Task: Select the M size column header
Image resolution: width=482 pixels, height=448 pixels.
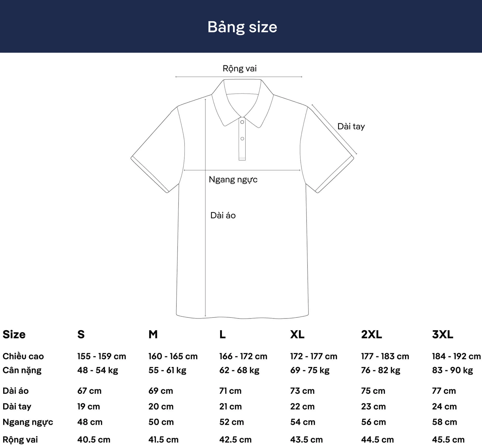Action: [153, 335]
